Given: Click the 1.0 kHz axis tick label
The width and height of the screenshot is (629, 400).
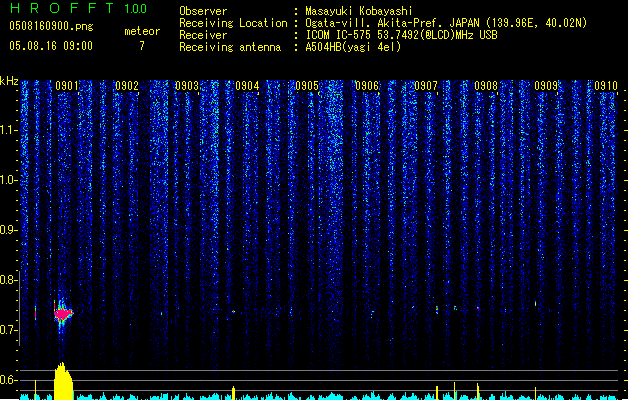Looking at the screenshot, I should pos(8,180).
